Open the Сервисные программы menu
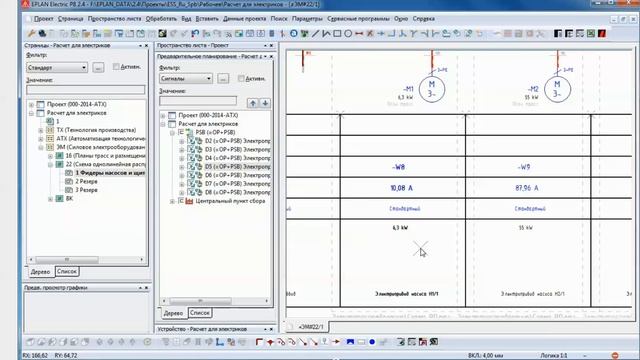This screenshot has height=360, width=640. tap(358, 19)
